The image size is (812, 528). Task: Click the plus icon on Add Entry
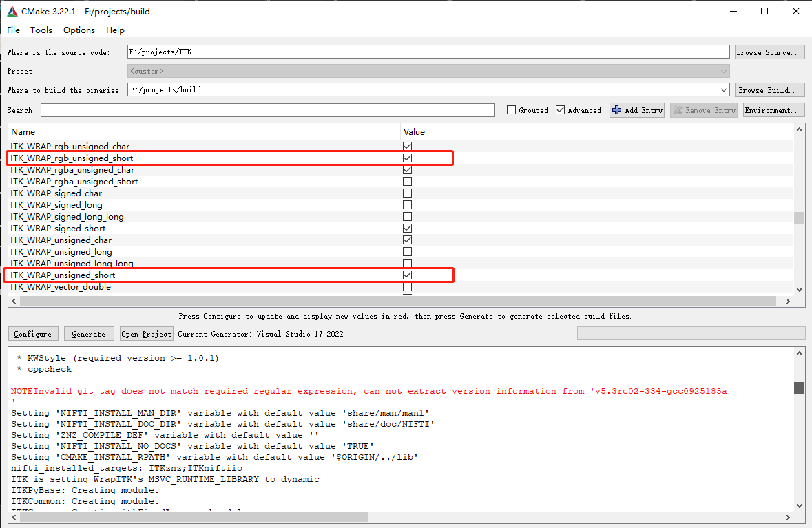(617, 109)
